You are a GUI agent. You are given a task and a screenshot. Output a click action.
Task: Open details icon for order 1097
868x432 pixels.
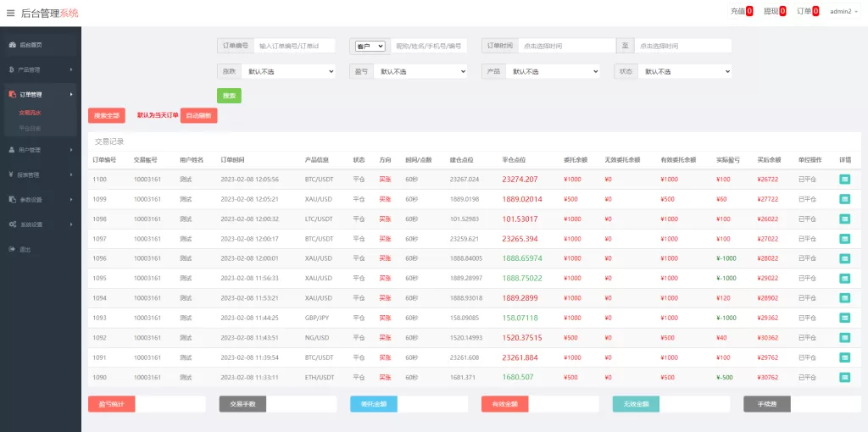click(x=845, y=239)
